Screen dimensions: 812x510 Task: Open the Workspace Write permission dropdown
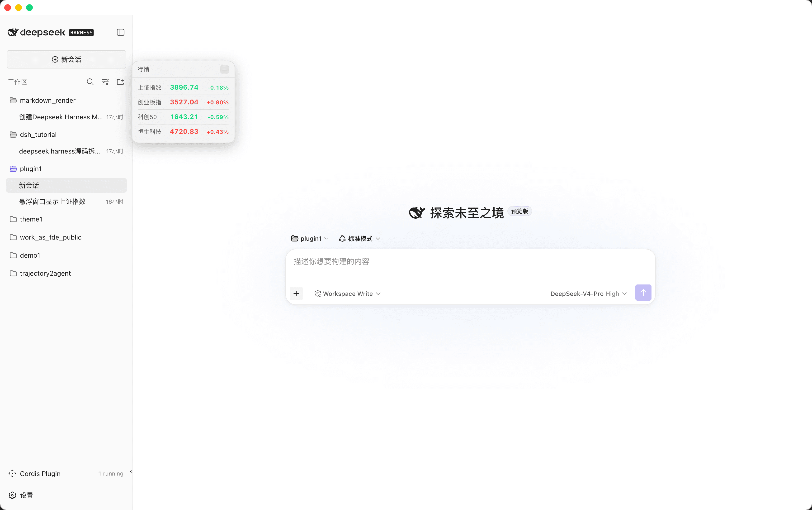tap(347, 294)
